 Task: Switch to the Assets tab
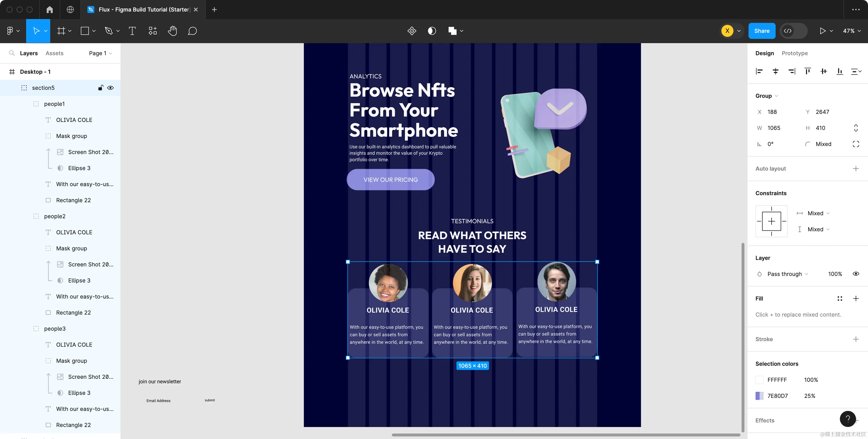(54, 53)
